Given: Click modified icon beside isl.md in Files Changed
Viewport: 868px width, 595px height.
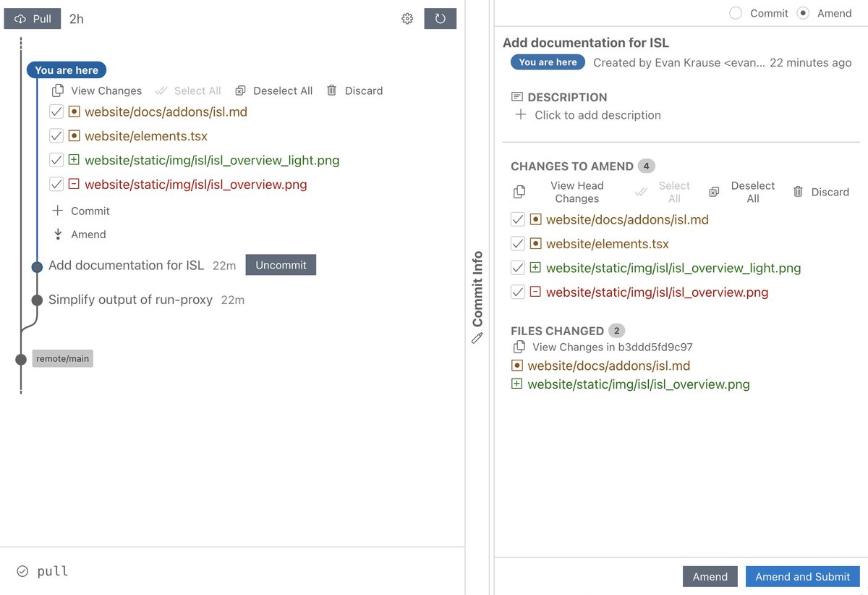Looking at the screenshot, I should [516, 366].
